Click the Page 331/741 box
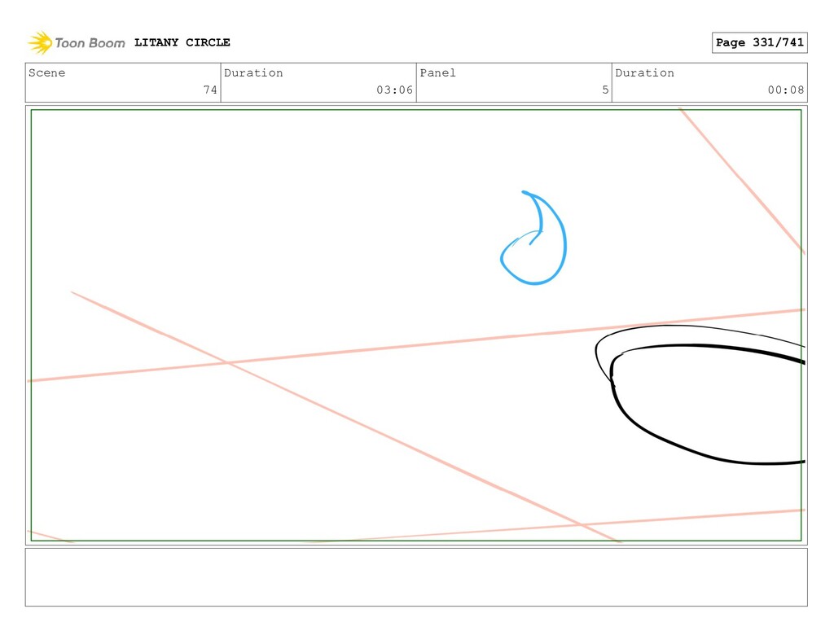 pyautogui.click(x=760, y=42)
